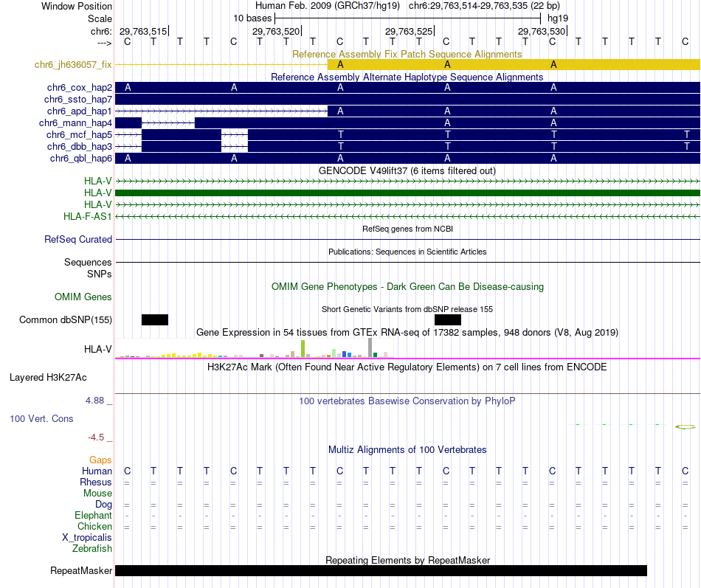Click the Chicken species label

[x=94, y=526]
